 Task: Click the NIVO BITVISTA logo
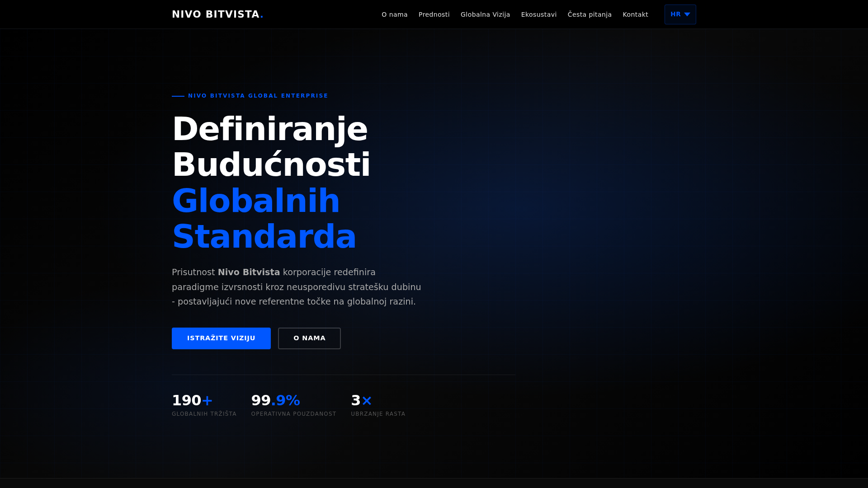(217, 14)
